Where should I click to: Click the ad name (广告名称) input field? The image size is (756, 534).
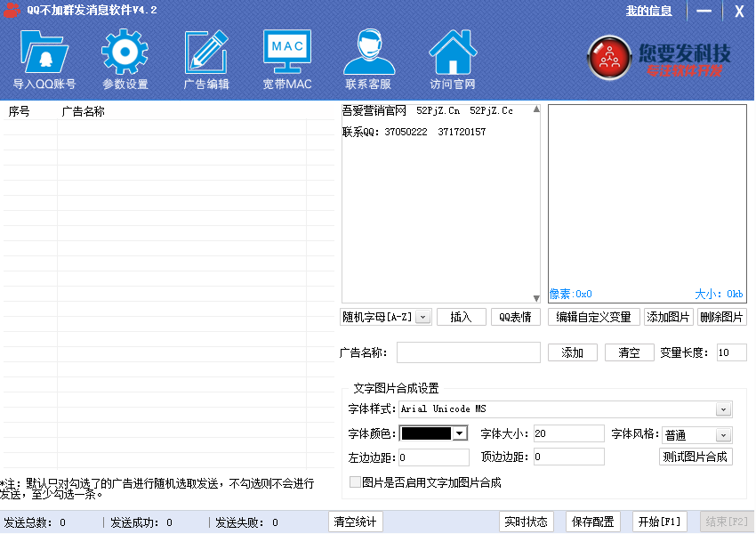468,352
